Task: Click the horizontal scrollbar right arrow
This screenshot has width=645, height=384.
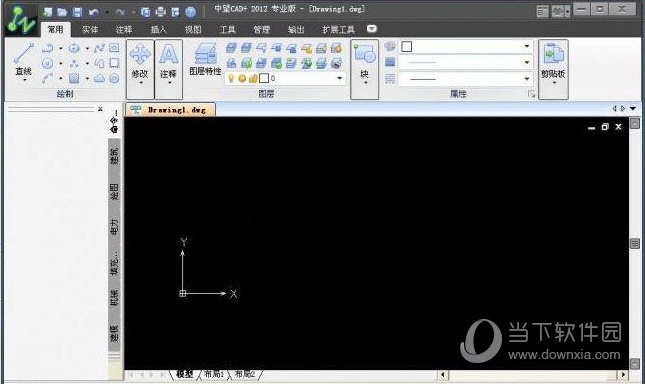Action: point(624,375)
